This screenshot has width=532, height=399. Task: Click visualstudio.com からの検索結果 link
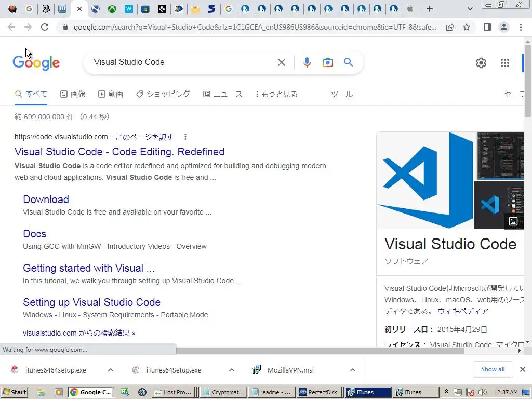79,333
